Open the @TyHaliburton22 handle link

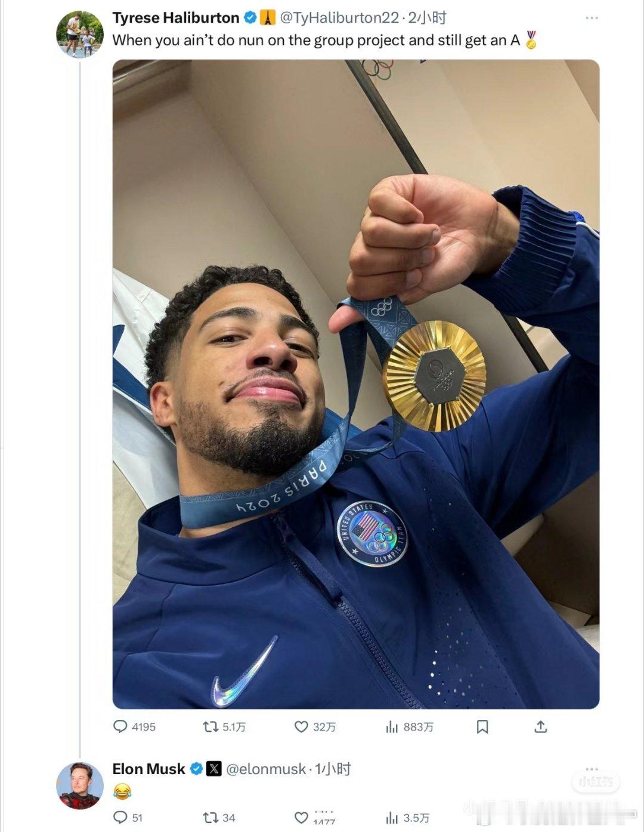click(339, 18)
